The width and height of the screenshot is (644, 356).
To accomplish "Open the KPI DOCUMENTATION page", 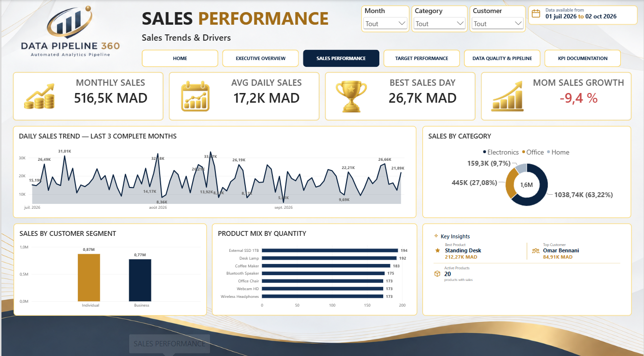I will (x=583, y=58).
